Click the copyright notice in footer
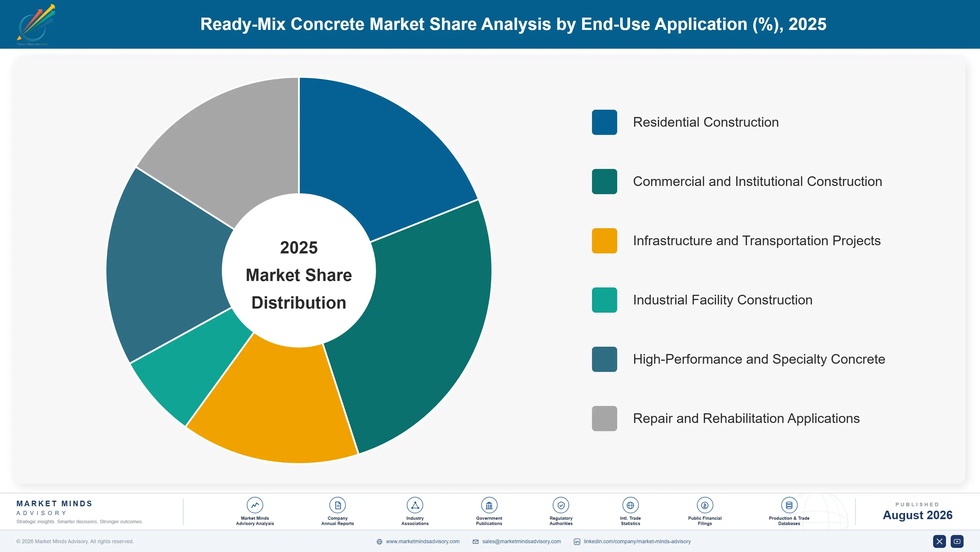 click(x=75, y=541)
